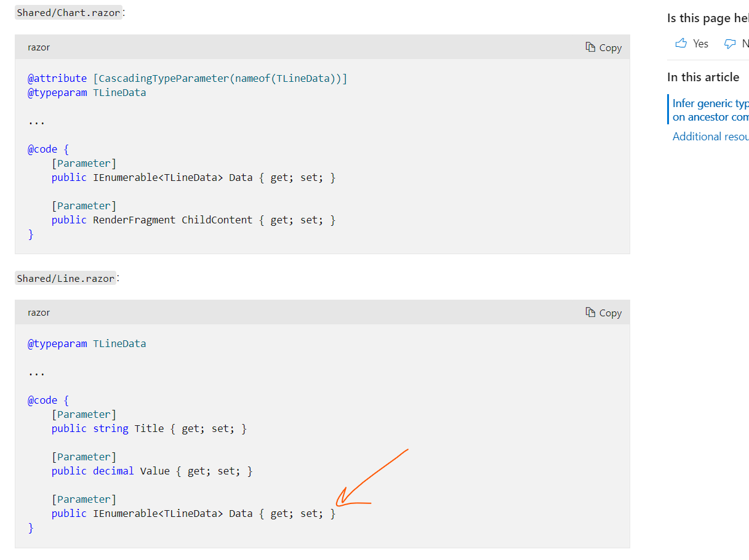The width and height of the screenshot is (749, 560).
Task: Click the Shared/Line.razor file name label
Action: click(x=65, y=278)
